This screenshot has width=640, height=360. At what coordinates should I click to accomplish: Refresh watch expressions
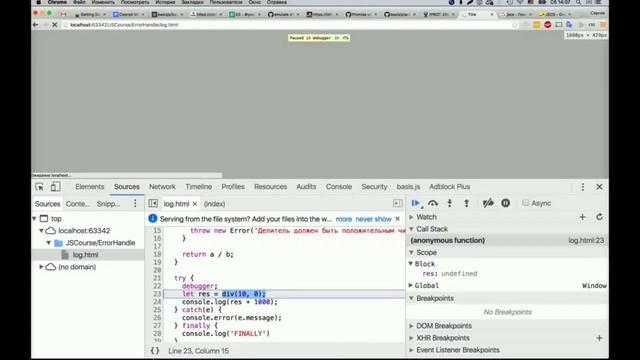click(599, 217)
